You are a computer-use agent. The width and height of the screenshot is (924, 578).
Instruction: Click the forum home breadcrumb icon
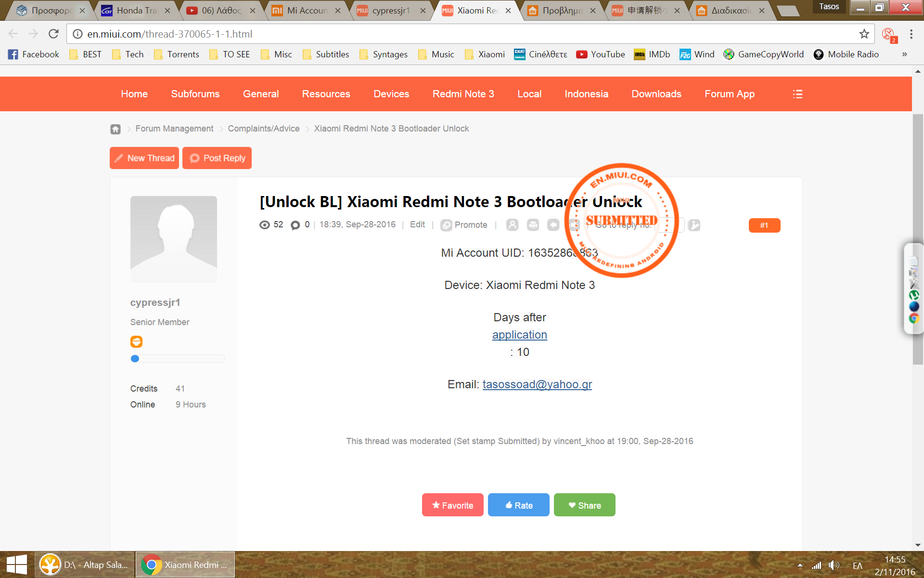tap(115, 129)
